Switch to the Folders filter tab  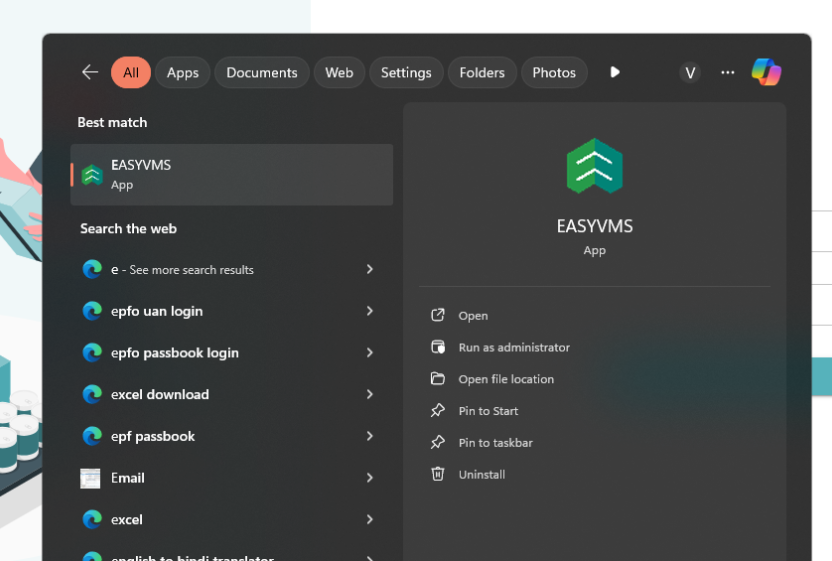coord(482,73)
